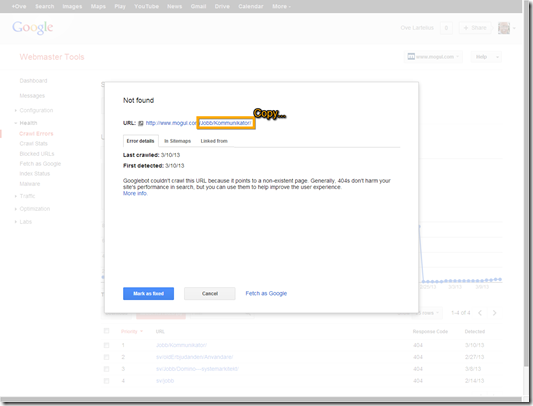Open the user avatar thumbnail in the header

[504, 28]
